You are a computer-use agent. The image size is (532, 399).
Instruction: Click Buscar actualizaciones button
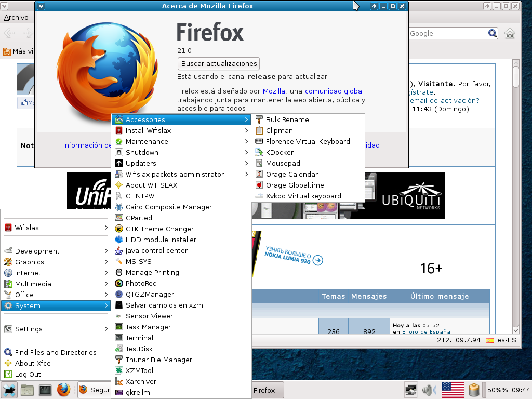pyautogui.click(x=219, y=63)
